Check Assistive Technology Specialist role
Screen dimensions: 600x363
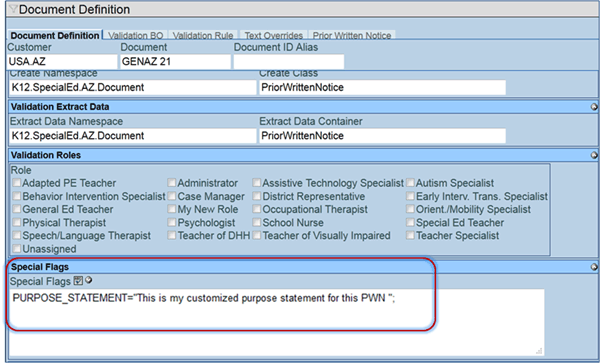256,183
